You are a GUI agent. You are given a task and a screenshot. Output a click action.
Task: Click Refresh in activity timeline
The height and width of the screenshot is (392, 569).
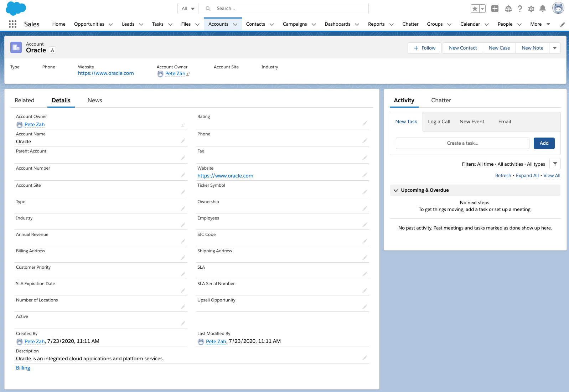[x=503, y=176]
